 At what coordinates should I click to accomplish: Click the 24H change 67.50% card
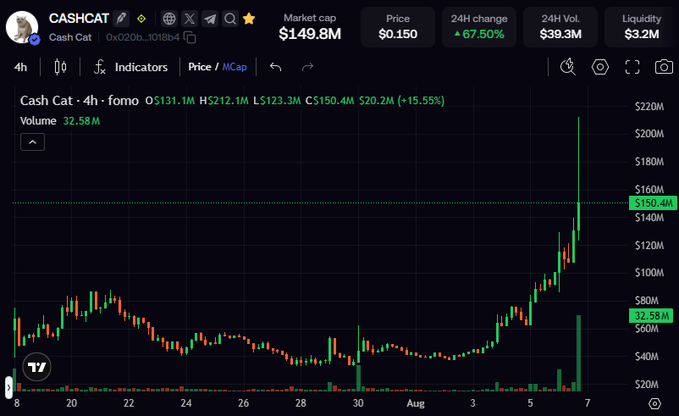point(479,27)
